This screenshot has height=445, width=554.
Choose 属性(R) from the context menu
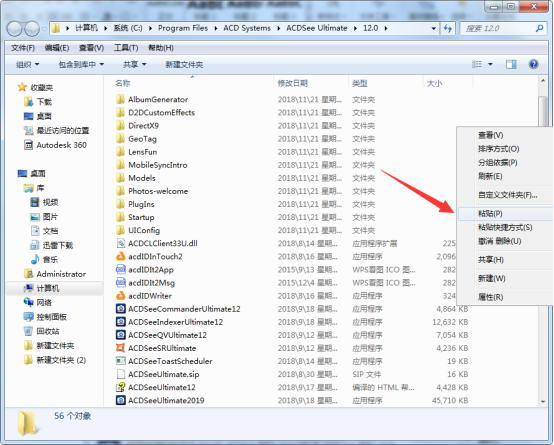point(505,297)
